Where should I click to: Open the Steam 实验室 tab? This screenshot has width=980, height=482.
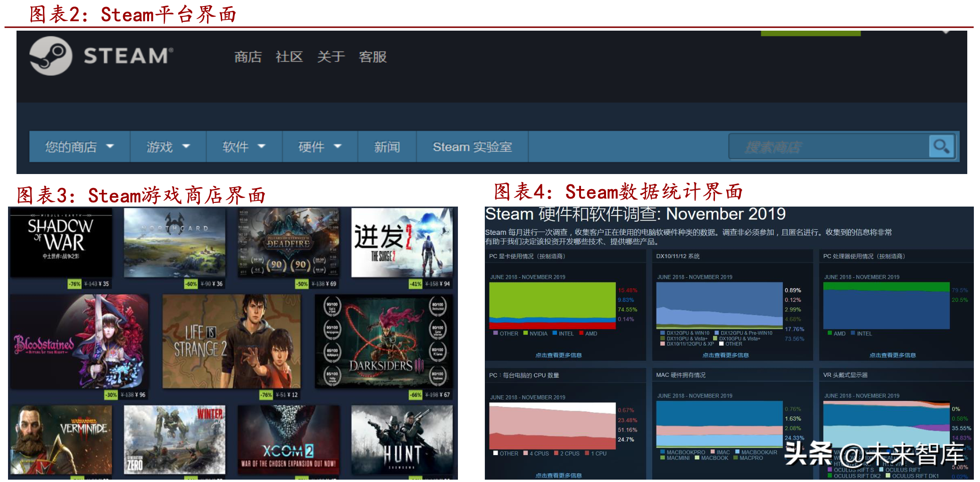[x=472, y=147]
